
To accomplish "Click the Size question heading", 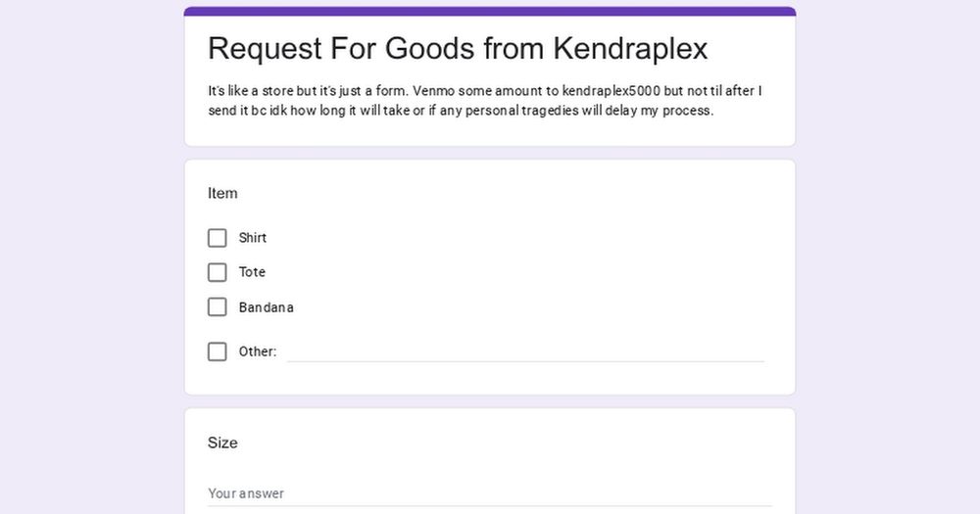I will pos(222,443).
